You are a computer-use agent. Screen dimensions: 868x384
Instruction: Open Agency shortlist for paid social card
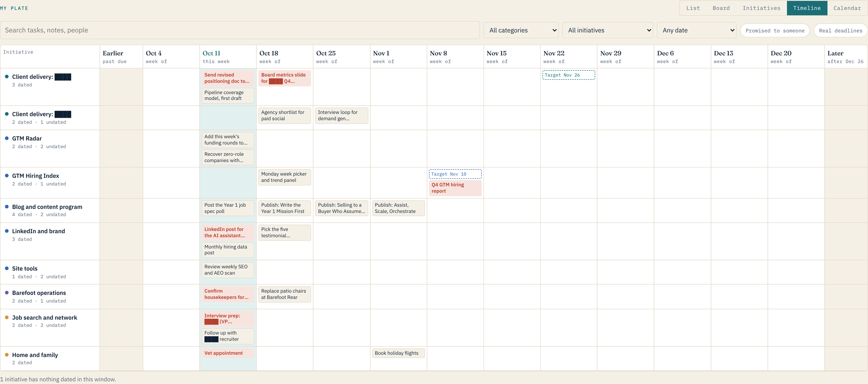tap(285, 115)
